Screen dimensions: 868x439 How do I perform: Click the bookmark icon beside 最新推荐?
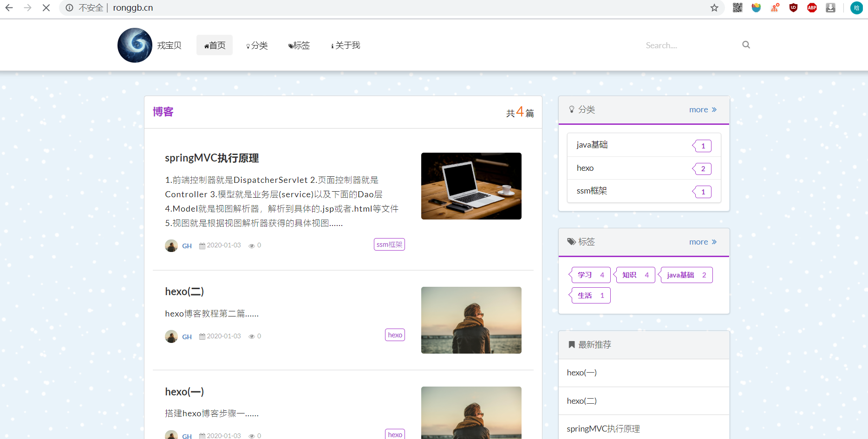tap(571, 344)
